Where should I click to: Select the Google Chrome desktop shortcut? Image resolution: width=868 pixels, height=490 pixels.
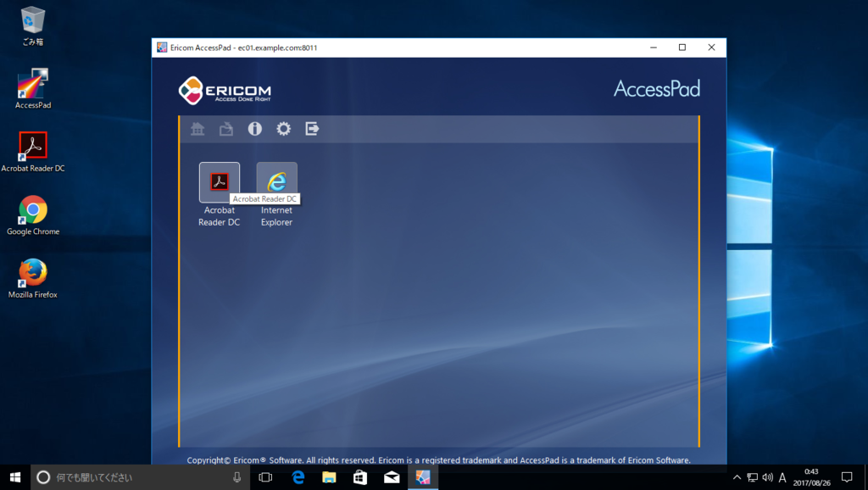(33, 215)
